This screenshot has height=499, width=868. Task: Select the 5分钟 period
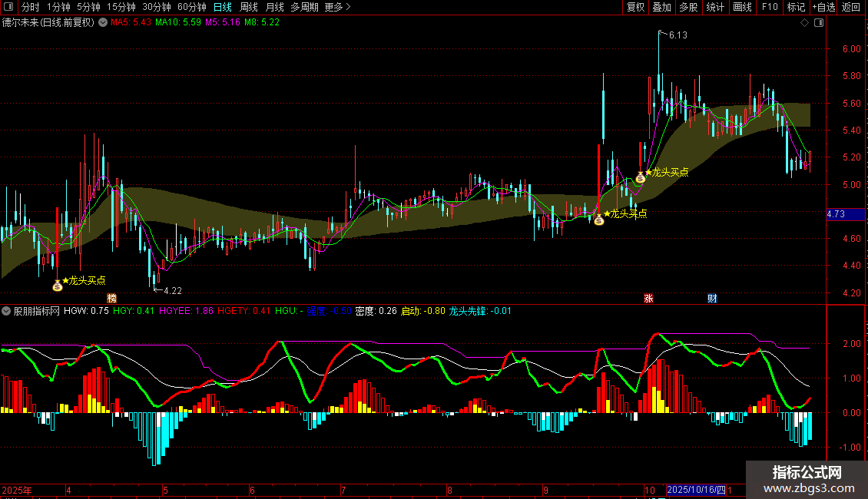click(x=88, y=7)
